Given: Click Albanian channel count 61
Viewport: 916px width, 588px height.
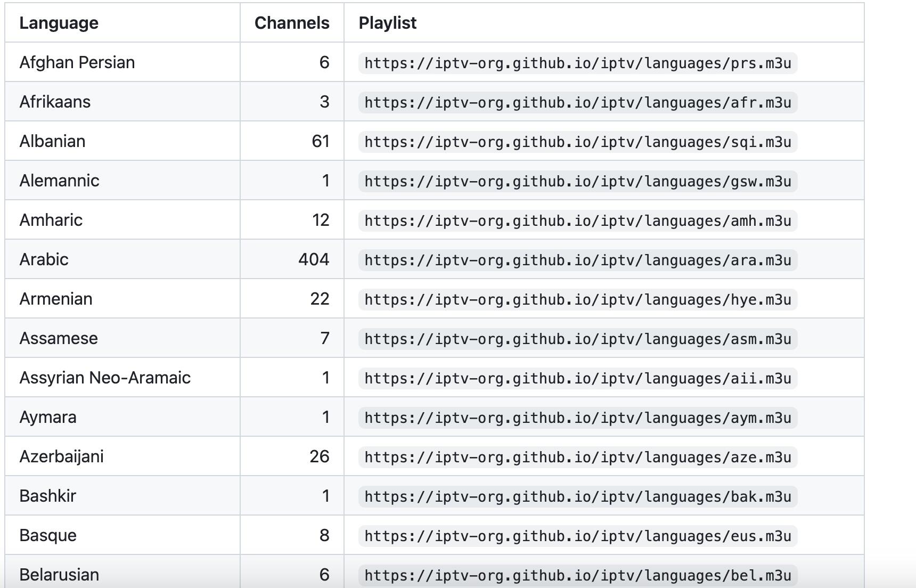Looking at the screenshot, I should [321, 141].
